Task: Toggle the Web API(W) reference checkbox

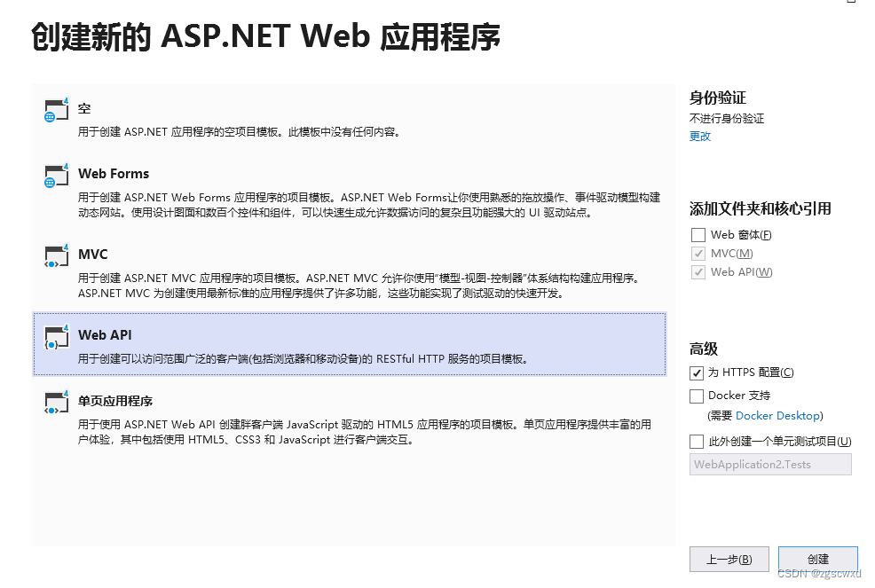Action: (698, 272)
